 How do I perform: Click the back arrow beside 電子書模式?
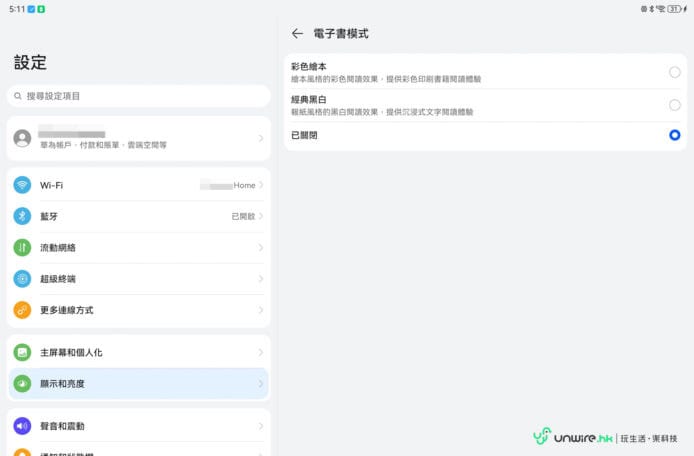297,34
